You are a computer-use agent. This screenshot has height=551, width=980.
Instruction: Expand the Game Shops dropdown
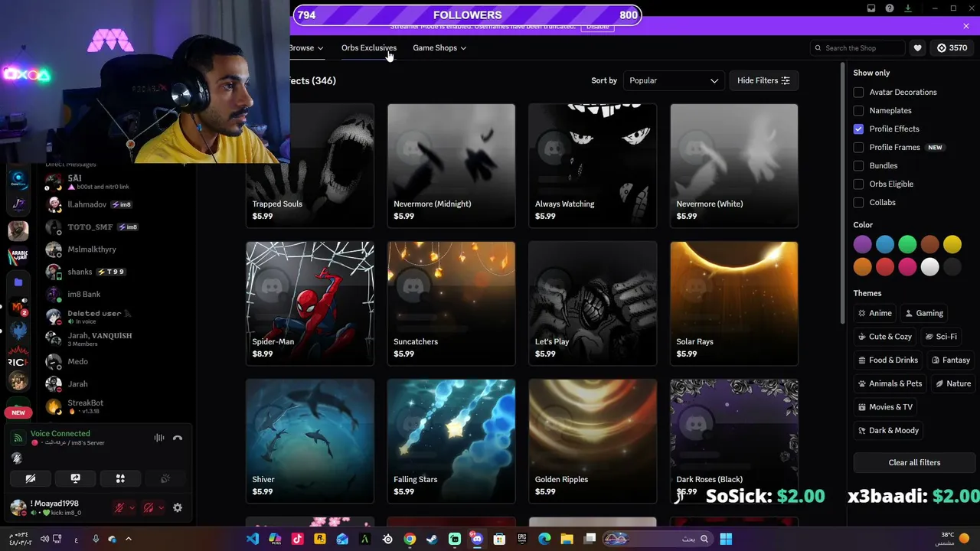click(439, 48)
